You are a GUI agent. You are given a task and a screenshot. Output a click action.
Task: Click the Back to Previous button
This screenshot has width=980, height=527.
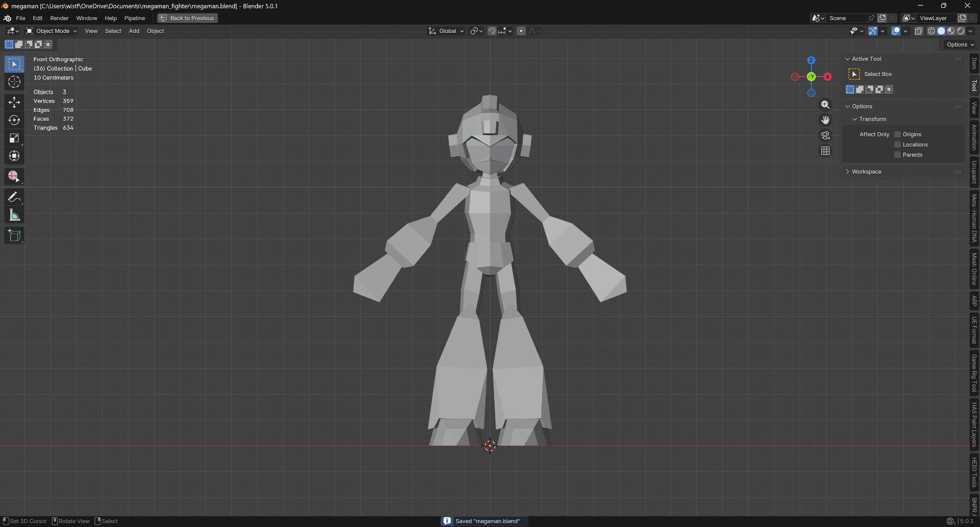coord(187,18)
